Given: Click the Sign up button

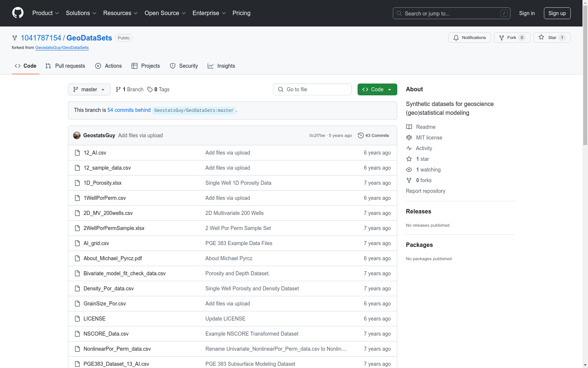Looking at the screenshot, I should pos(557,13).
